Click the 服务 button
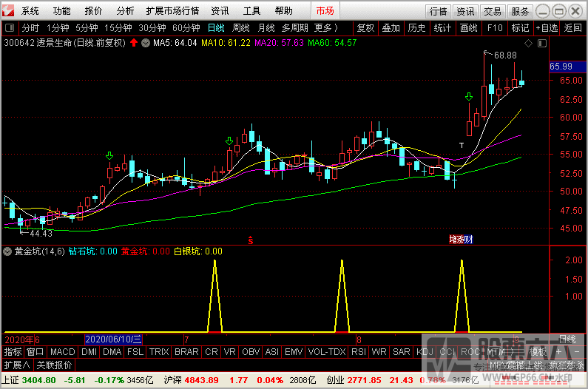The image size is (588, 389). 520,12
